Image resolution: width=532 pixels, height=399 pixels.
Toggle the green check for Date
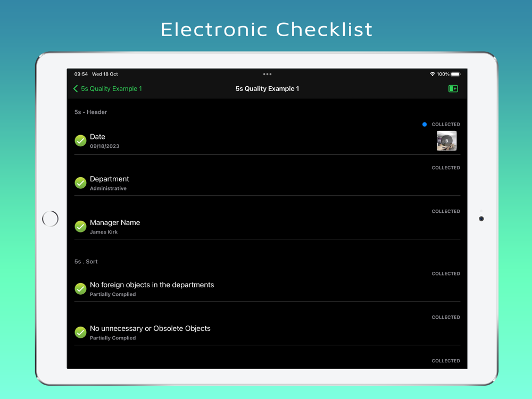[x=80, y=140]
